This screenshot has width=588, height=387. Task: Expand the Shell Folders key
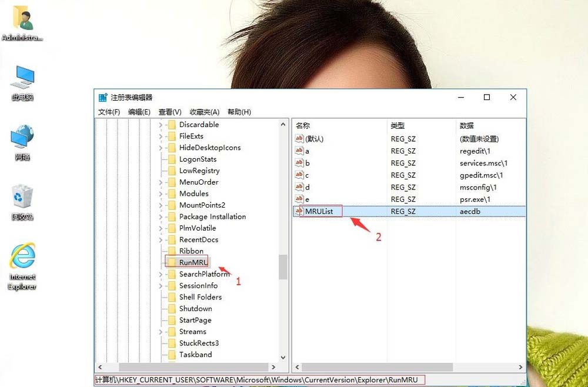(161, 297)
